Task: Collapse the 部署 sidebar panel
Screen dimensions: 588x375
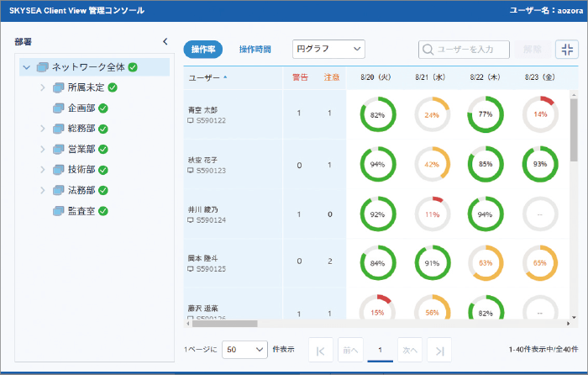Action: (x=165, y=41)
